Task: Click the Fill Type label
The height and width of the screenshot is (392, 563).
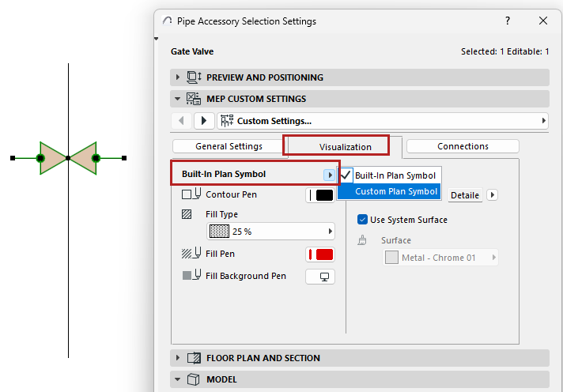Action: tap(221, 214)
